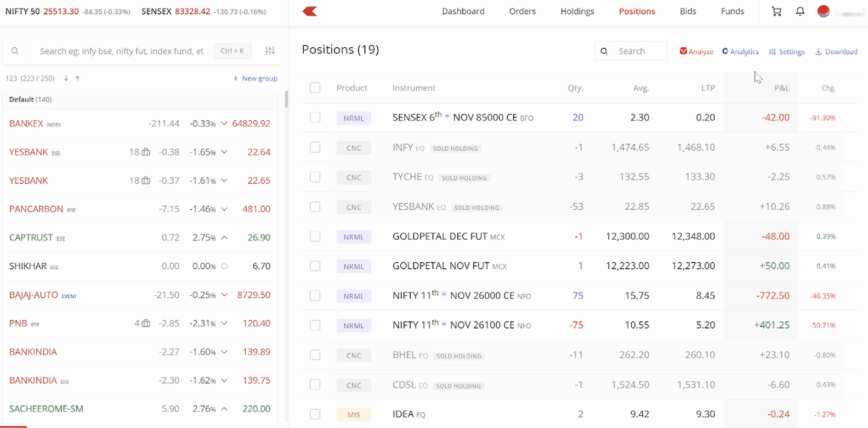This screenshot has height=428, width=868.
Task: Download the positions list
Action: pyautogui.click(x=836, y=51)
